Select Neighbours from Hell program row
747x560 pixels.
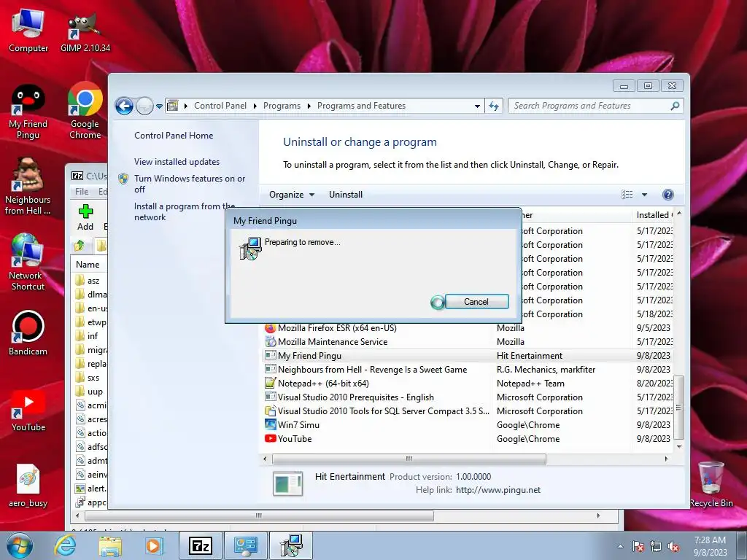tap(468, 370)
